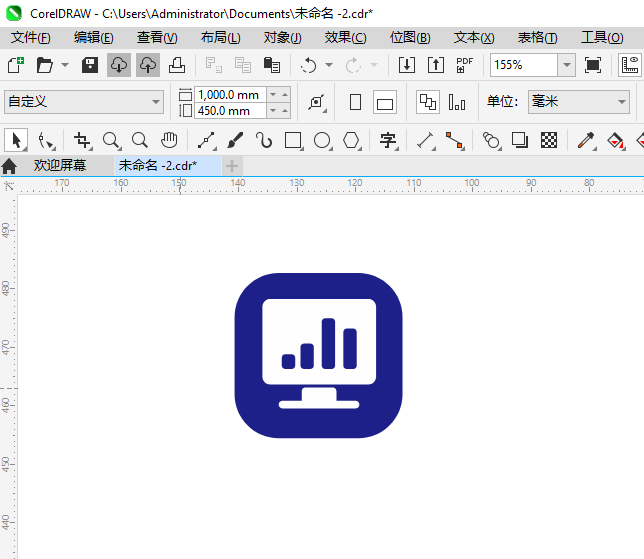The height and width of the screenshot is (559, 644).
Task: Open the 查看(V) menu
Action: click(157, 37)
